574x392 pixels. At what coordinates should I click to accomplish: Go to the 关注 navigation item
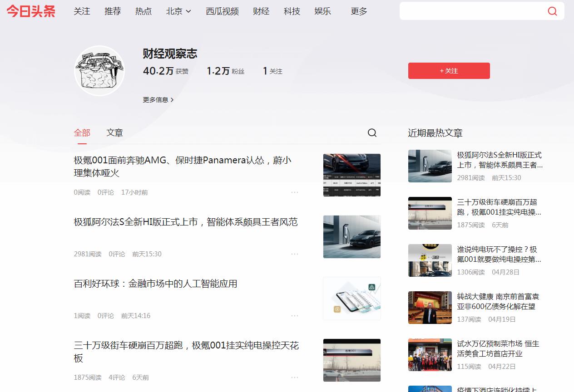click(x=82, y=11)
